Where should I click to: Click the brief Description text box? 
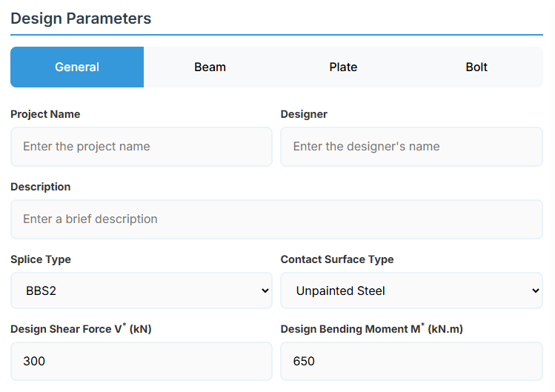(x=276, y=219)
